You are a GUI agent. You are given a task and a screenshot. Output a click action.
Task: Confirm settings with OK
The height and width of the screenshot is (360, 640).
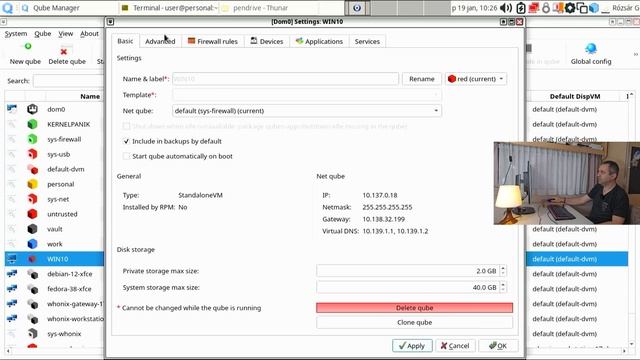coord(498,346)
